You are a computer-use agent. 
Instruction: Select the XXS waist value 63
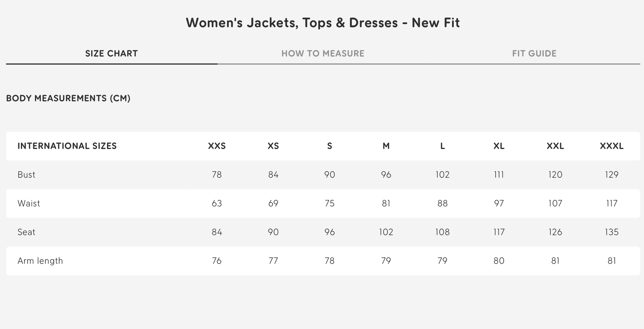click(x=217, y=204)
